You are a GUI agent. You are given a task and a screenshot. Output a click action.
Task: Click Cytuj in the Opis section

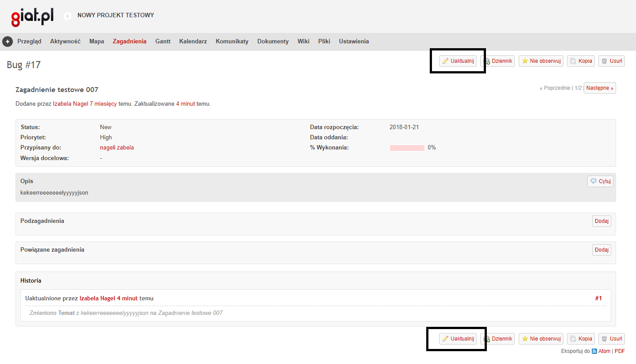point(600,181)
